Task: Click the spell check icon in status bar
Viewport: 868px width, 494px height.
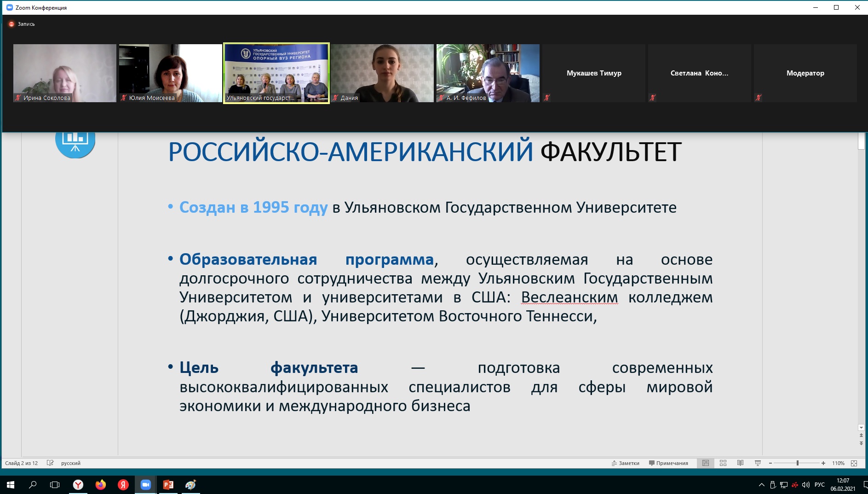Action: pos(50,463)
